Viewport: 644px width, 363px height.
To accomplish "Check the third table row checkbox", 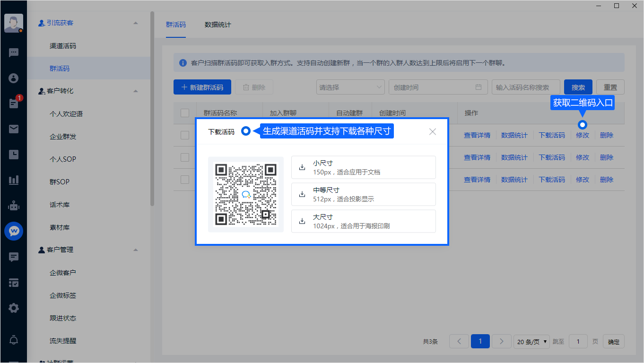I will 185,180.
